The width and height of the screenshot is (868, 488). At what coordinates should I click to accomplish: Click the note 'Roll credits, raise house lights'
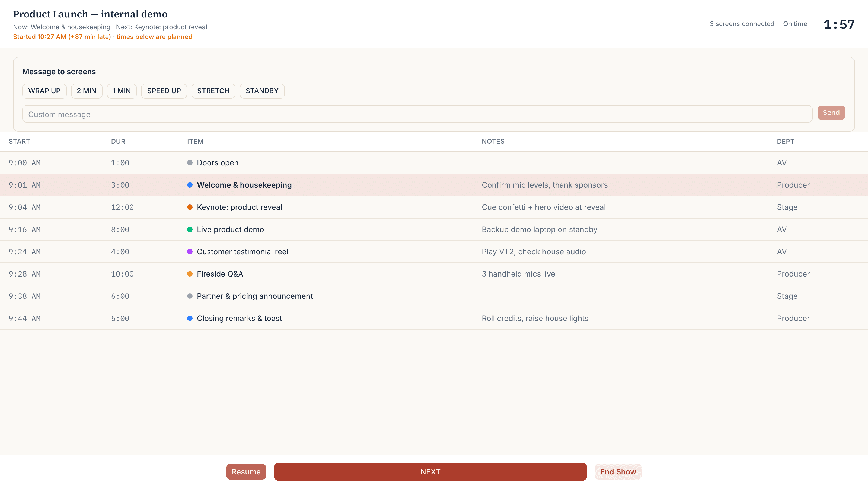pos(535,318)
